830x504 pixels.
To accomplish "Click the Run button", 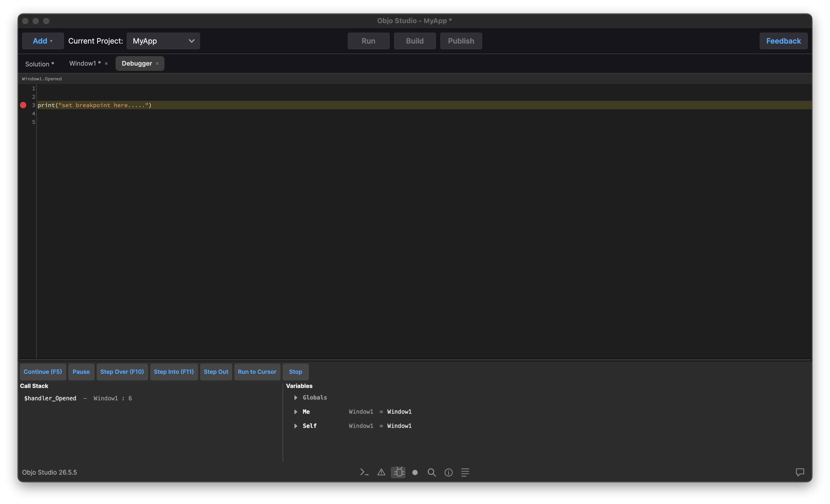I will pyautogui.click(x=369, y=41).
